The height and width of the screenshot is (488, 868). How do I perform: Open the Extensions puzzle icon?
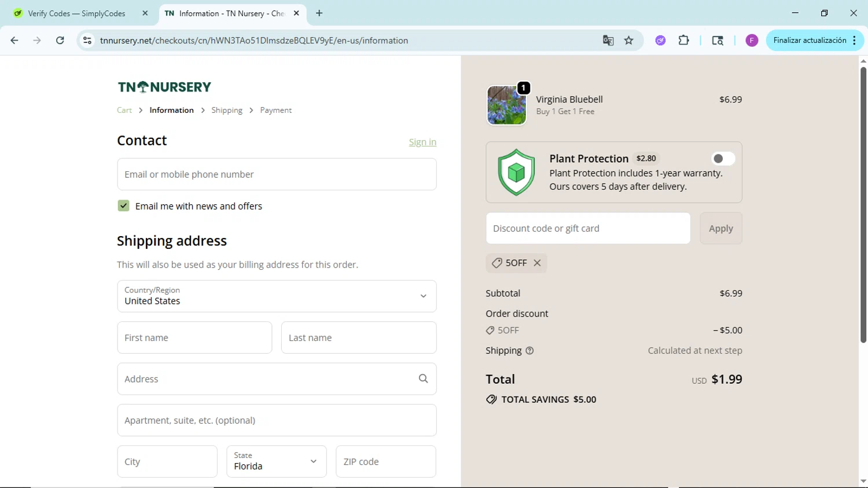[x=684, y=41]
